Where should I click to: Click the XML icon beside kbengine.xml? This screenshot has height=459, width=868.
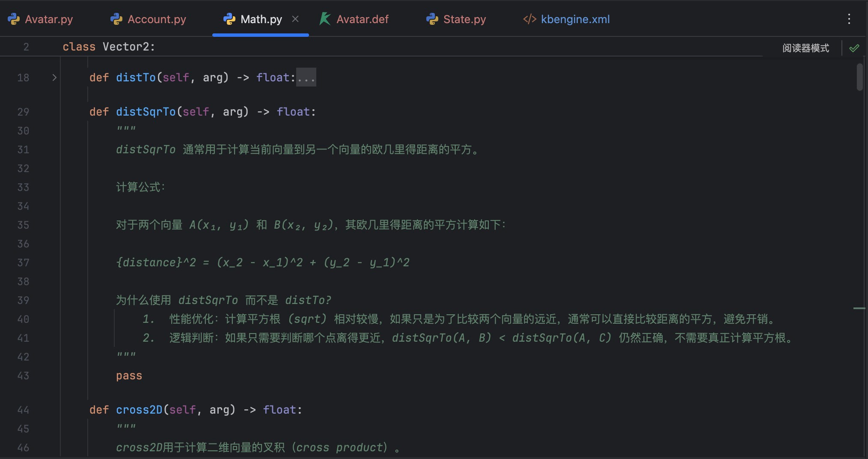pos(529,19)
